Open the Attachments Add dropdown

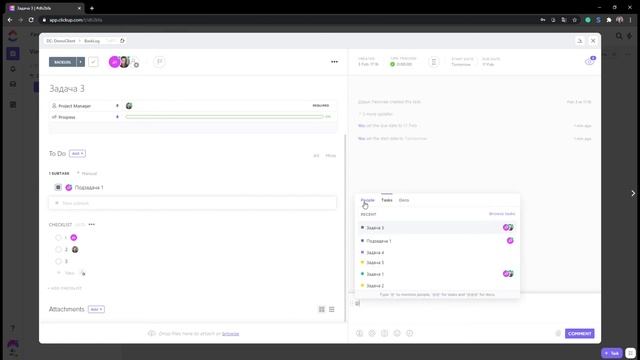coord(96,309)
